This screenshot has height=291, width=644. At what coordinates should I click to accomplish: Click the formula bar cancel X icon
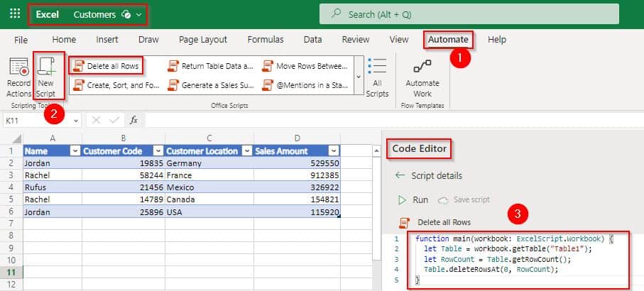click(96, 120)
